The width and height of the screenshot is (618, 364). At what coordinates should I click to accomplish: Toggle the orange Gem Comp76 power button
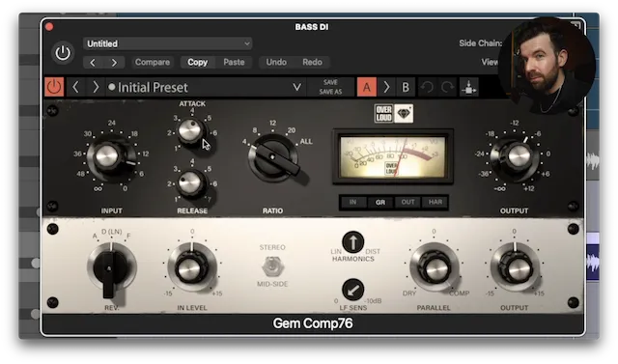54,87
